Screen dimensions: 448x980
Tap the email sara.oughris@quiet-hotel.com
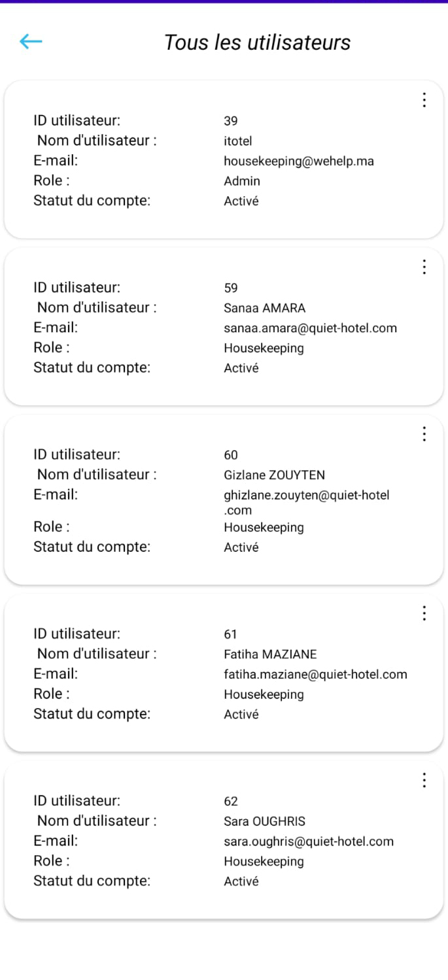point(309,841)
